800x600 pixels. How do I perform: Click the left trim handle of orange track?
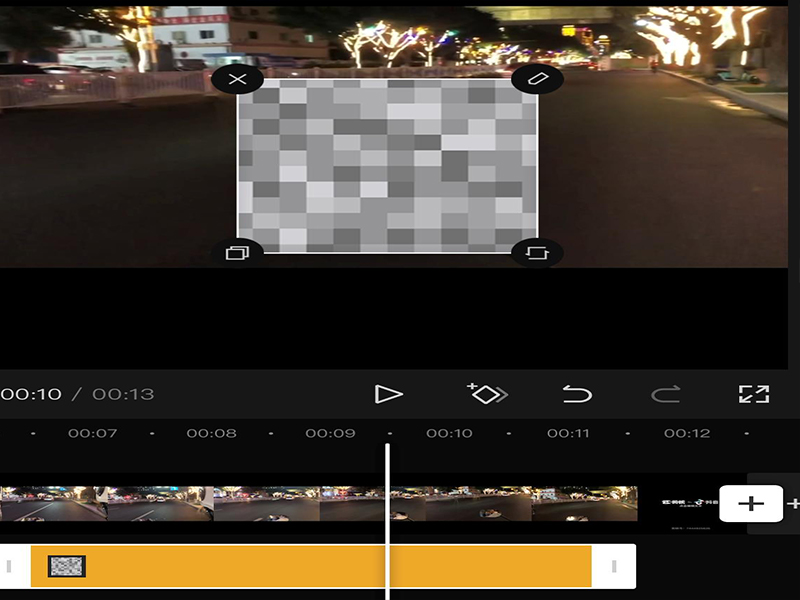pos(12,566)
